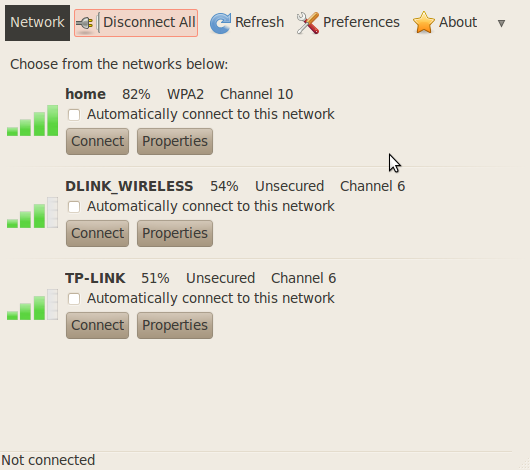Viewport: 530px width, 470px height.
Task: Open the Network menu
Action: coord(38,23)
